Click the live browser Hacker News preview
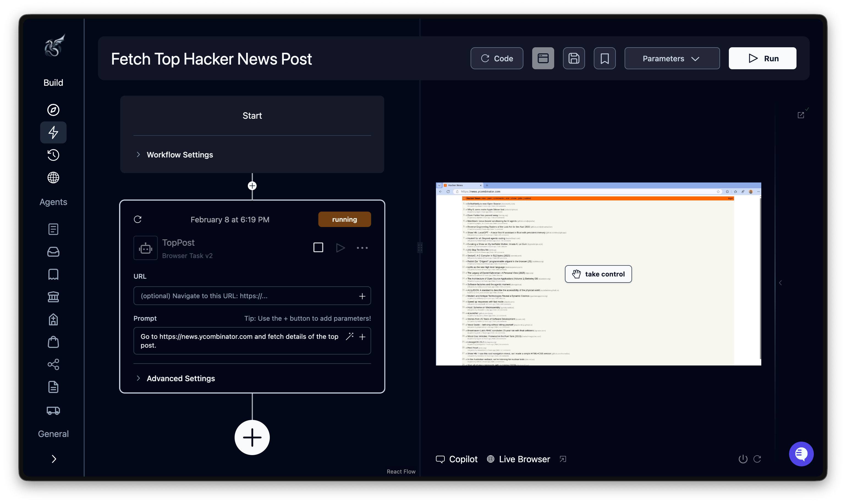846x504 pixels. coord(598,274)
